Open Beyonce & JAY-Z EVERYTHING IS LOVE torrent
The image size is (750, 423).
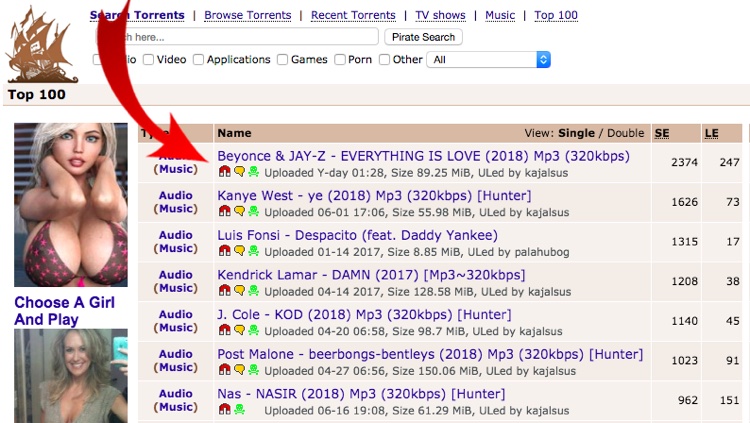click(423, 156)
